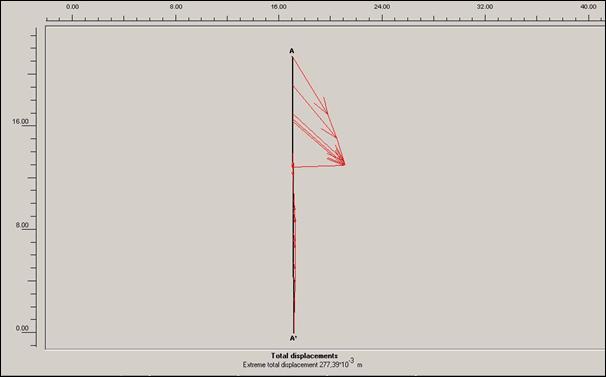Click the red node on line at horizontal arrow
Screen dimensions: 606x377
(293, 166)
